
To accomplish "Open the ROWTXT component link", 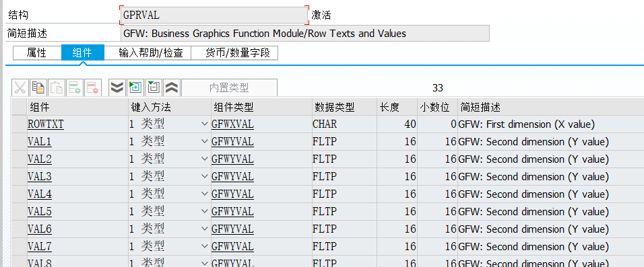I will coord(46,124).
